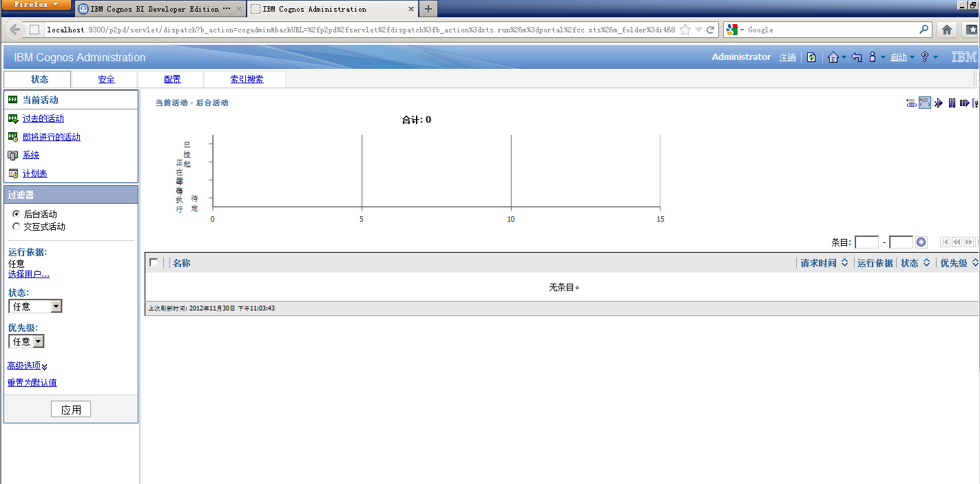
Task: Click the 应用 apply button
Action: [x=71, y=410]
